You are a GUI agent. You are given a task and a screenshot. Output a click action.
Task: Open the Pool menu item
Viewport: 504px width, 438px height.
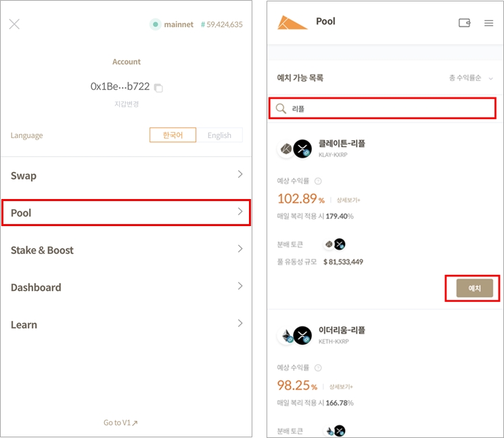pos(127,213)
